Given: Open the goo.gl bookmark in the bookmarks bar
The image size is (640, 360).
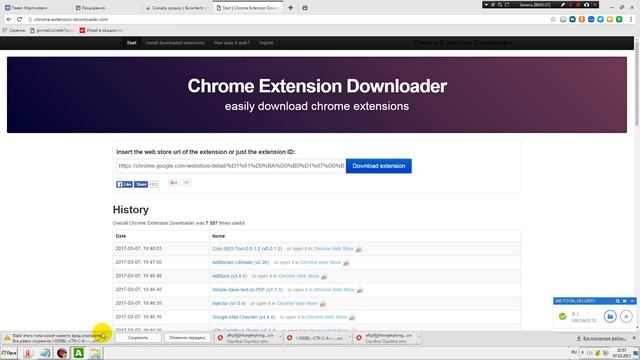Looking at the screenshot, I should point(51,30).
